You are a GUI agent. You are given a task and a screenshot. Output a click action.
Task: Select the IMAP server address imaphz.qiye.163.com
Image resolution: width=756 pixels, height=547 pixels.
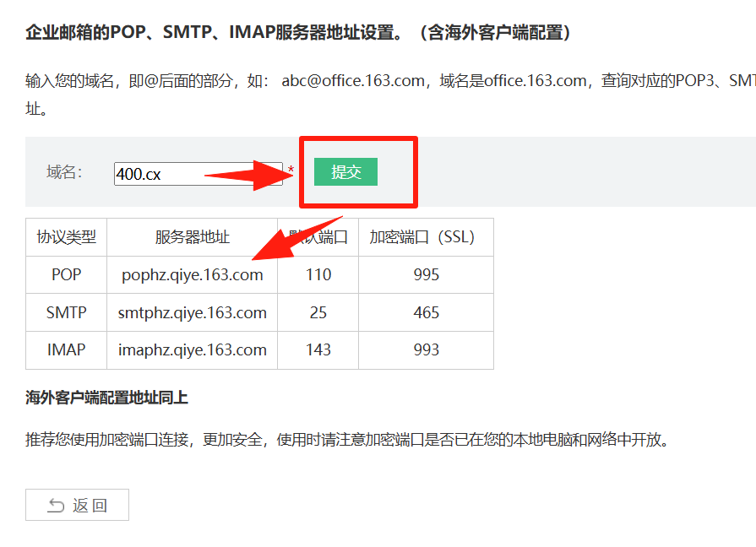click(193, 349)
